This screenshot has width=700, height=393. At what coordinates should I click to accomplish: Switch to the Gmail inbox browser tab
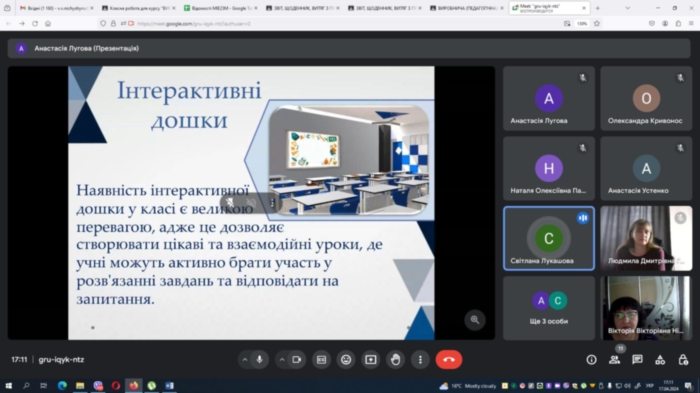(56, 8)
